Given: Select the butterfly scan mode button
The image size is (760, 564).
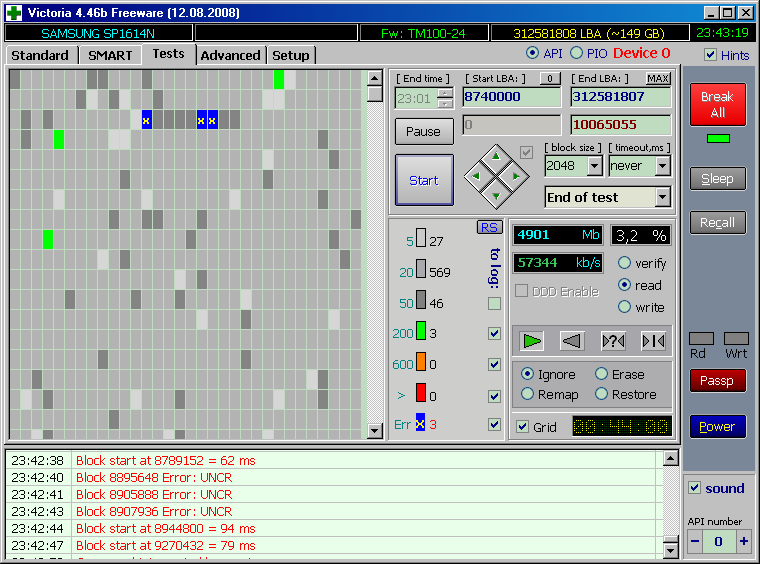Looking at the screenshot, I should coord(653,341).
